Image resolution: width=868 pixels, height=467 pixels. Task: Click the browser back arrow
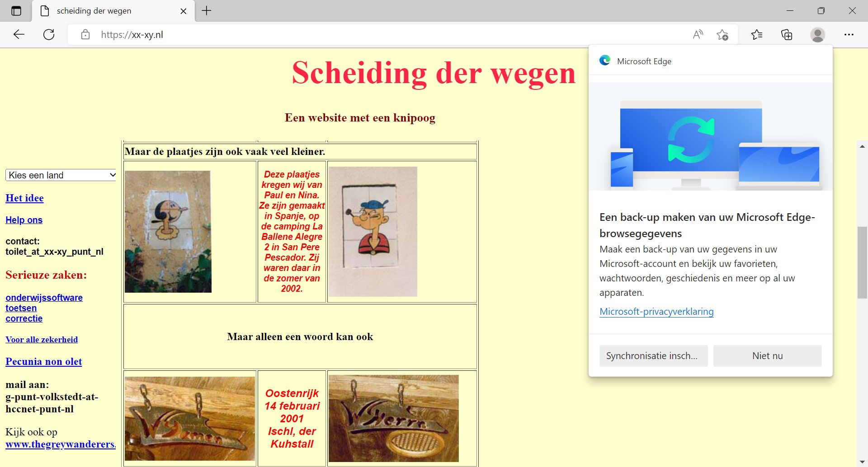click(x=19, y=35)
